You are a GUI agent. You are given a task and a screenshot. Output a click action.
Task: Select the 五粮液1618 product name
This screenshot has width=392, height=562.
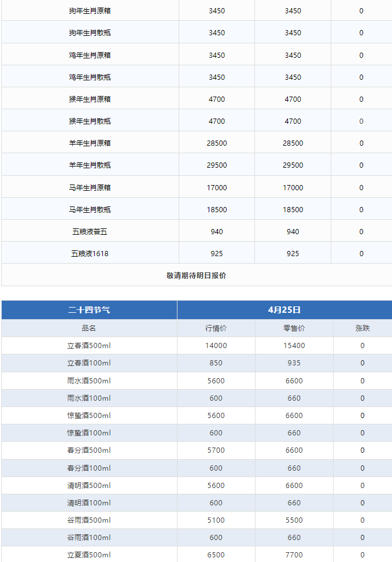90,254
